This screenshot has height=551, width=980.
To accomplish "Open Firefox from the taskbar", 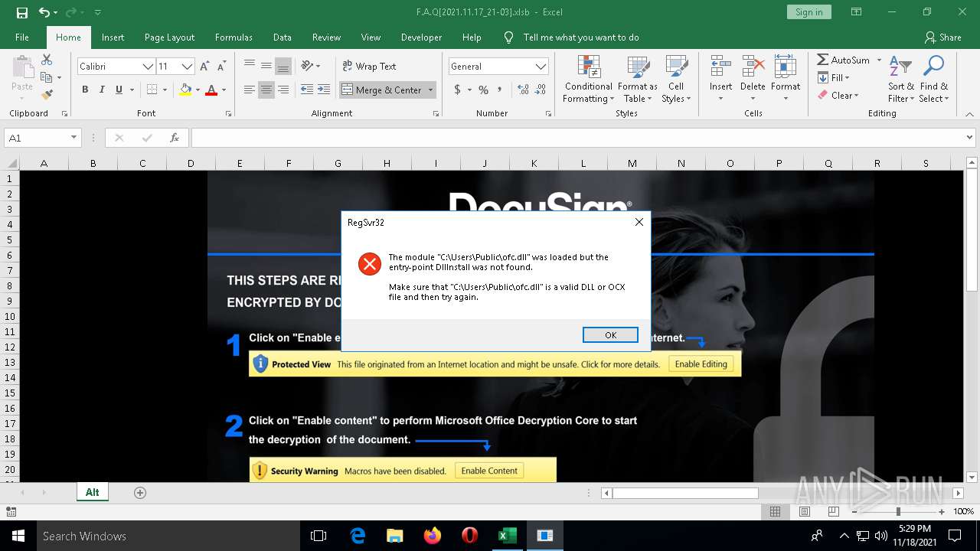I will tap(432, 536).
